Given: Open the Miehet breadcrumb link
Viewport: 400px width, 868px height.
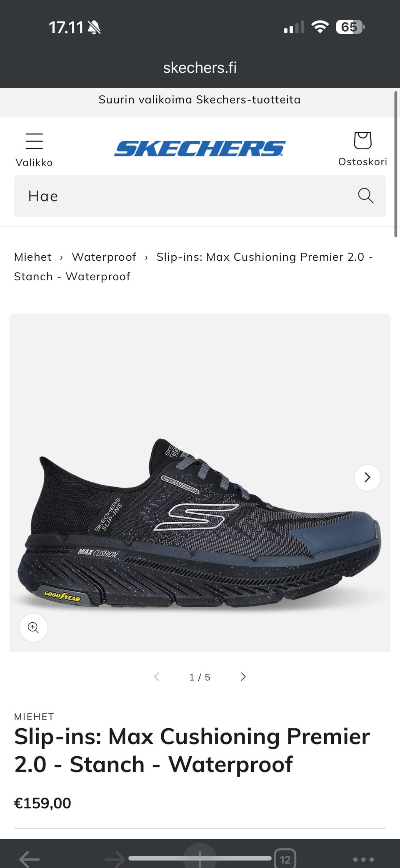Looking at the screenshot, I should point(33,257).
